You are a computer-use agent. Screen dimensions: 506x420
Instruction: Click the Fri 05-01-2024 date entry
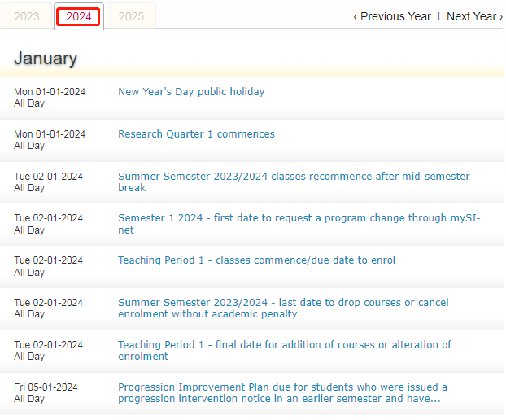coord(46,387)
